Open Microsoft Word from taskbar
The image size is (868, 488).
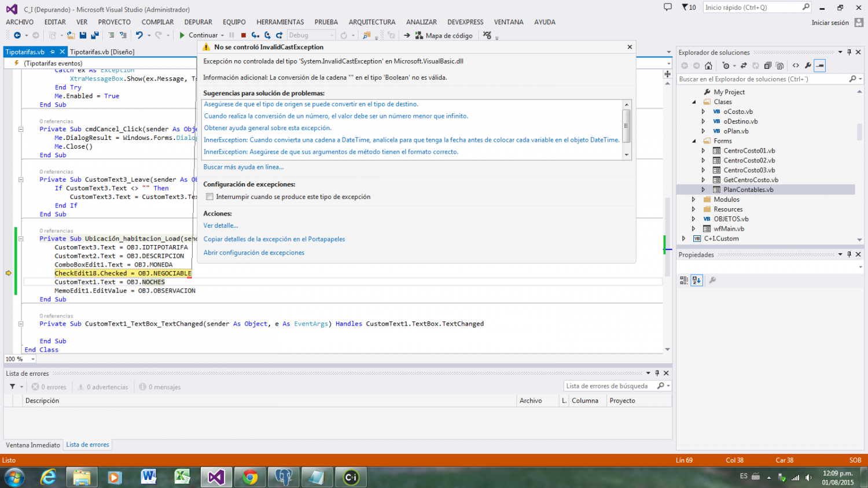coord(148,477)
